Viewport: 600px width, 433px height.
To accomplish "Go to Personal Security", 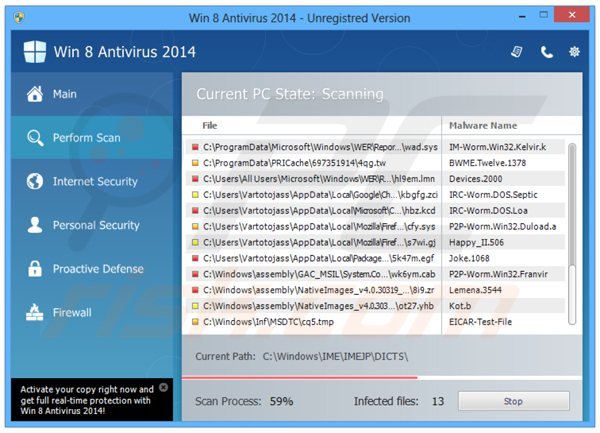I will 92,225.
